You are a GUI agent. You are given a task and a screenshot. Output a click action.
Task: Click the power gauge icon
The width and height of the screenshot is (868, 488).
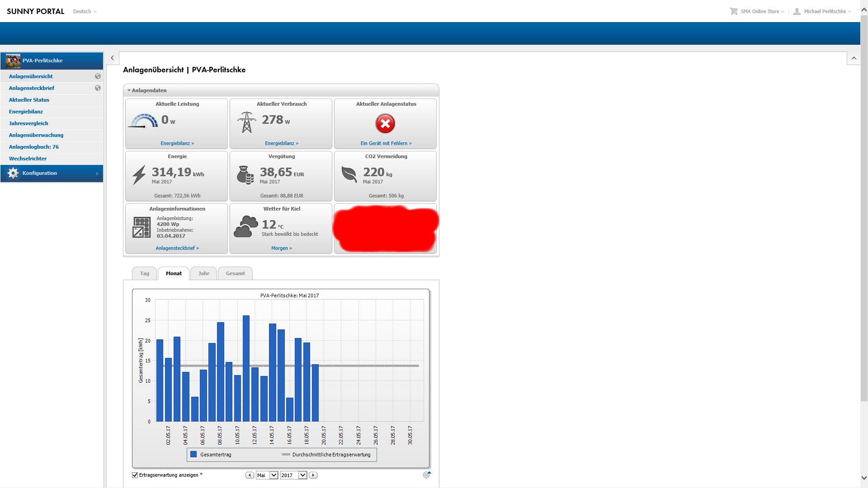(144, 121)
